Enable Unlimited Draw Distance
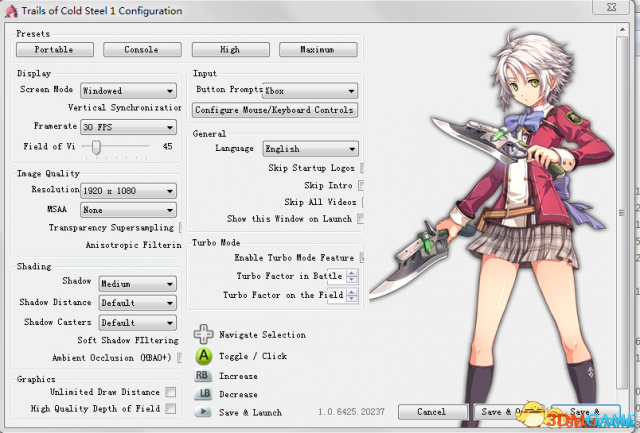Viewport: 640px width, 433px height. coord(171,392)
